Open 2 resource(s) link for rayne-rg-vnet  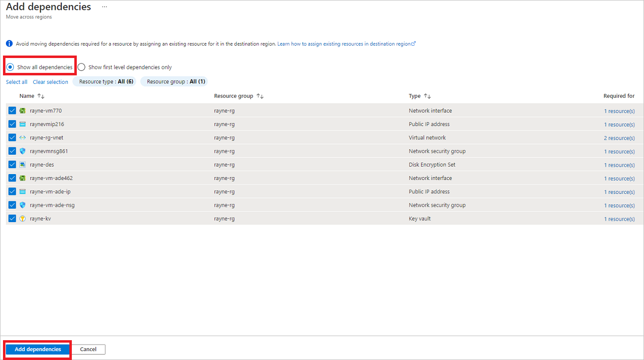(x=619, y=138)
